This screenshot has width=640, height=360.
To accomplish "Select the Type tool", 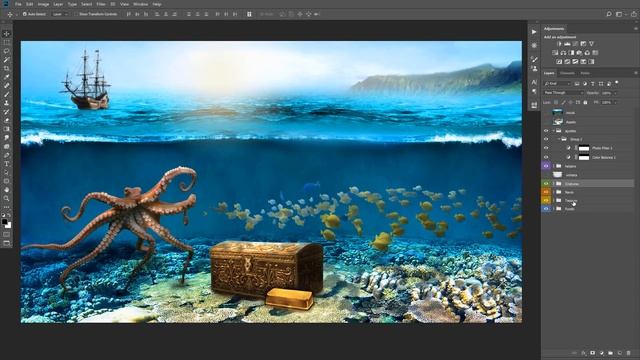I will (x=7, y=164).
